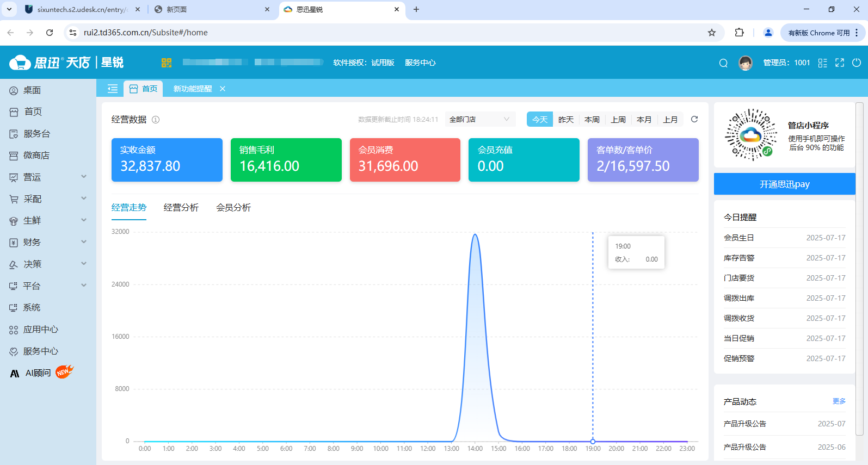The width and height of the screenshot is (868, 465).
Task: Open 首页 from the left sidebar
Action: click(33, 111)
